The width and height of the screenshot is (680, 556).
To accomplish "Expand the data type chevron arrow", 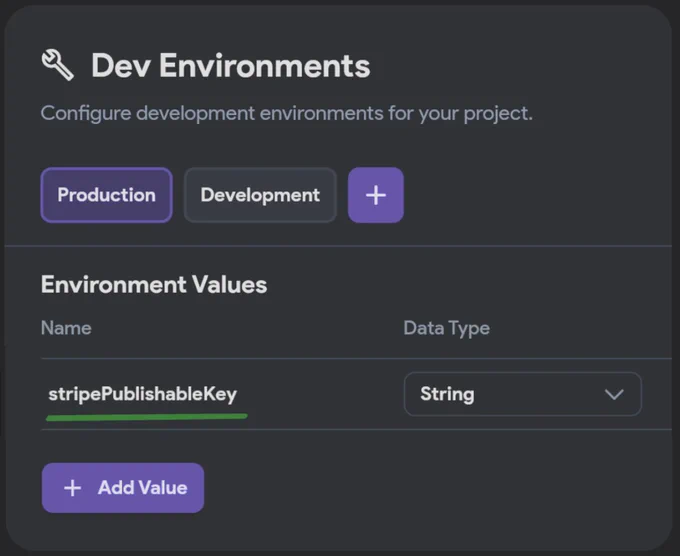I will coord(614,395).
